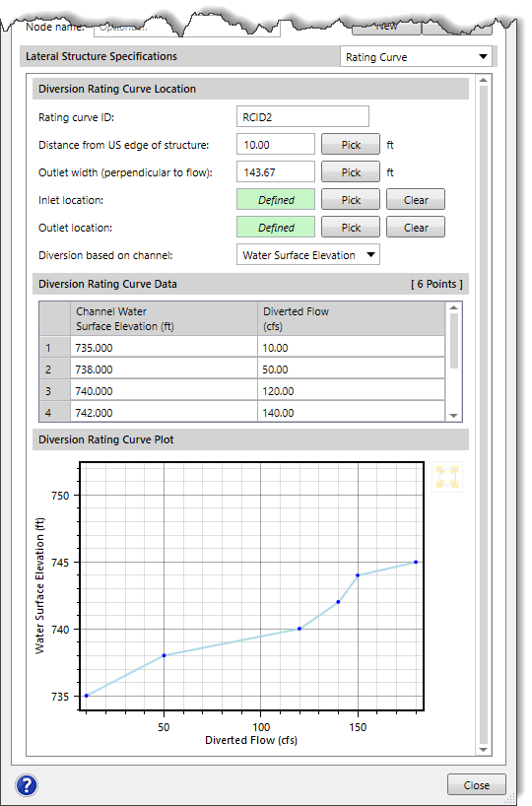This screenshot has width=532, height=806.
Task: Pick the inlet location
Action: pyautogui.click(x=351, y=199)
